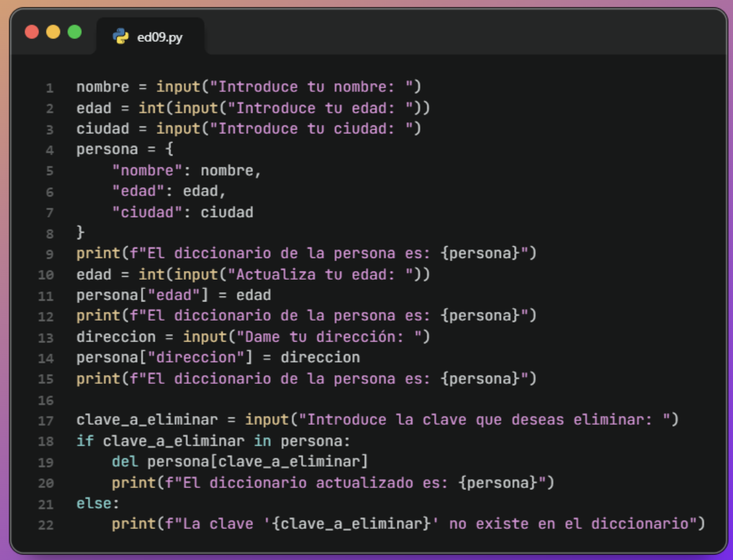Click line number 1 in the gutter
This screenshot has height=560, width=733.
[x=50, y=87]
